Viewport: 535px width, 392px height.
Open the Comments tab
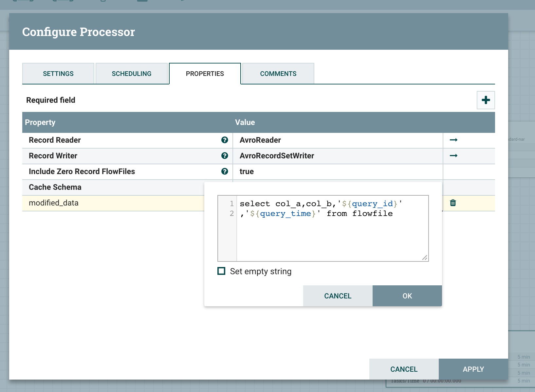pyautogui.click(x=278, y=74)
